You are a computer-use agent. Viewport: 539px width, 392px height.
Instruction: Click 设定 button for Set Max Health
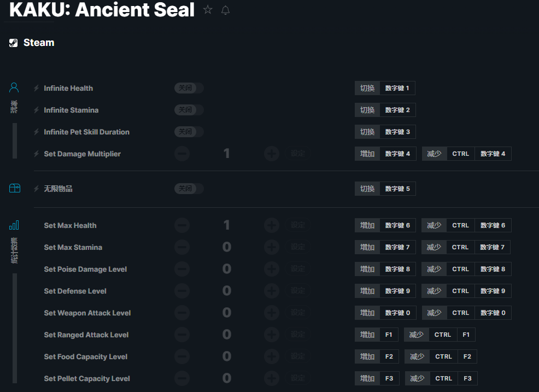tap(298, 225)
